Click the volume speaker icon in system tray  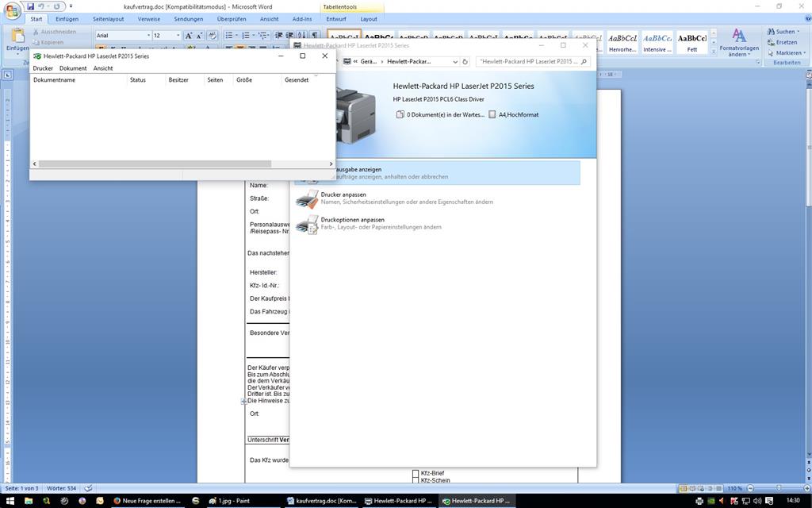point(757,502)
